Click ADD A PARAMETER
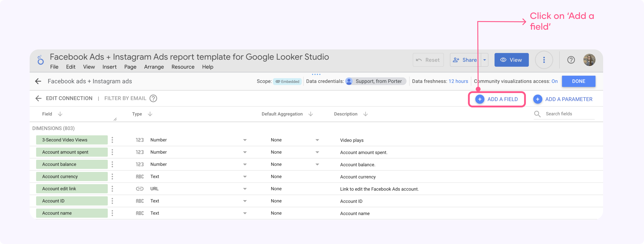This screenshot has height=244, width=644. (563, 99)
